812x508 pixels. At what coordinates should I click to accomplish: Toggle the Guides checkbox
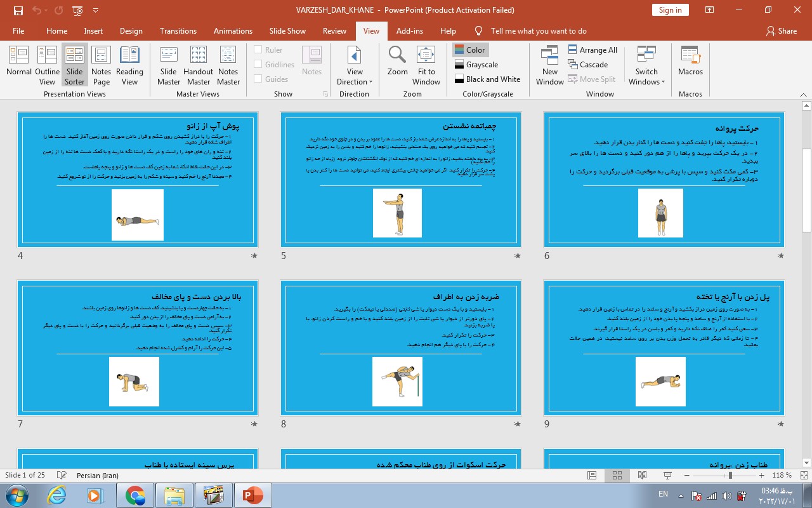[x=258, y=79]
